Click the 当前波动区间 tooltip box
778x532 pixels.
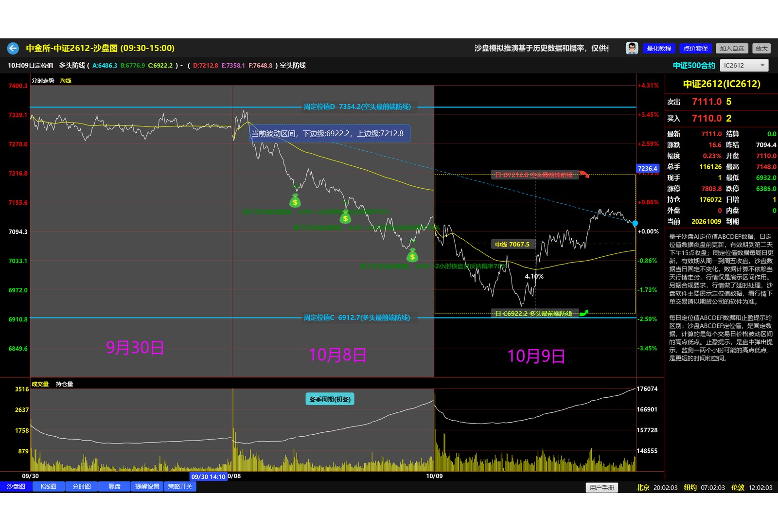pos(330,133)
